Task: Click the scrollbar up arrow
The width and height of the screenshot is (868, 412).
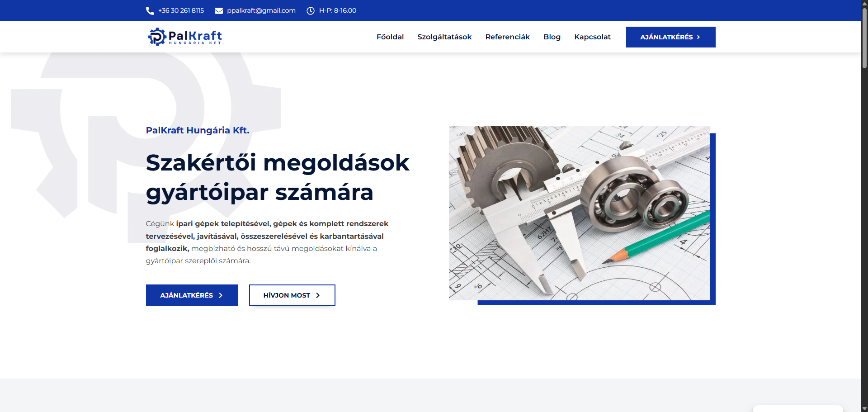Action: (864, 3)
